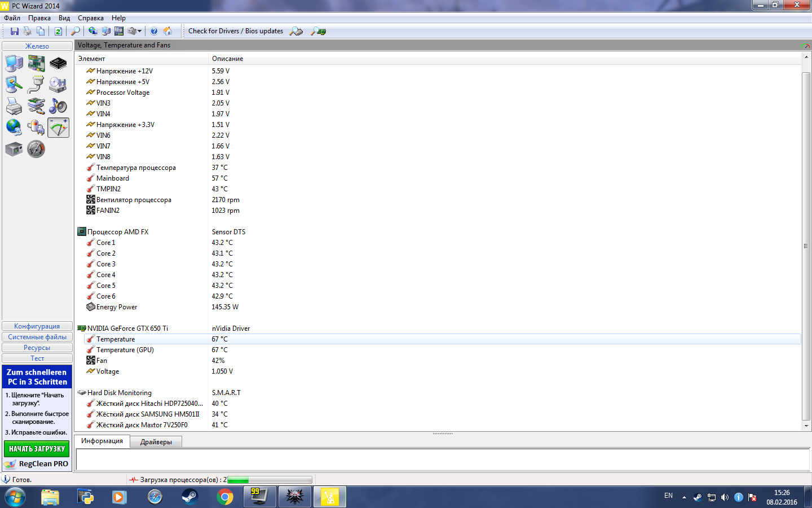This screenshot has height=508, width=812.
Task: Open the Printers icon in sidebar
Action: 14,106
